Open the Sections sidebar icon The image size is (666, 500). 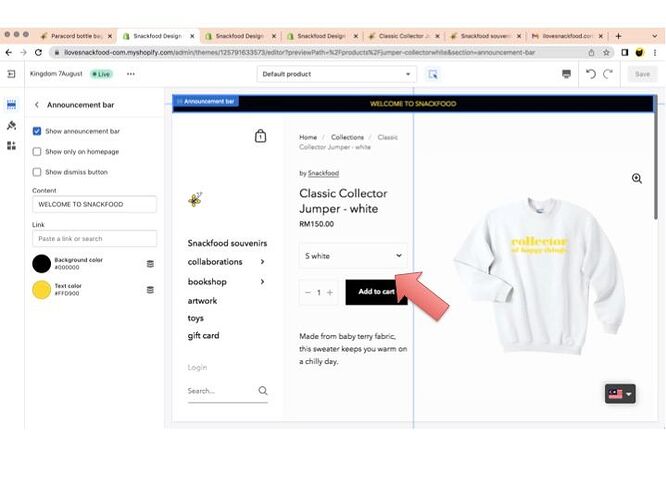(x=11, y=105)
